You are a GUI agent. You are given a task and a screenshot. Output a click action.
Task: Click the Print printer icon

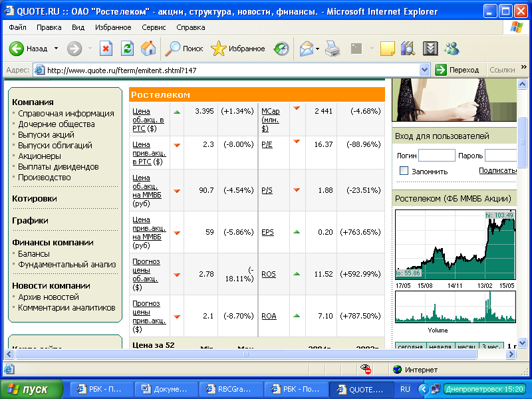coord(333,49)
